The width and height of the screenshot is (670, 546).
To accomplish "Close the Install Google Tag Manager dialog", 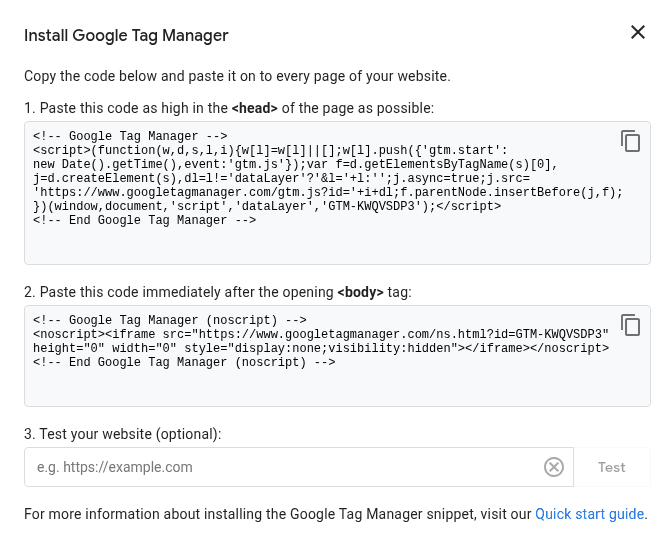I will tap(638, 32).
